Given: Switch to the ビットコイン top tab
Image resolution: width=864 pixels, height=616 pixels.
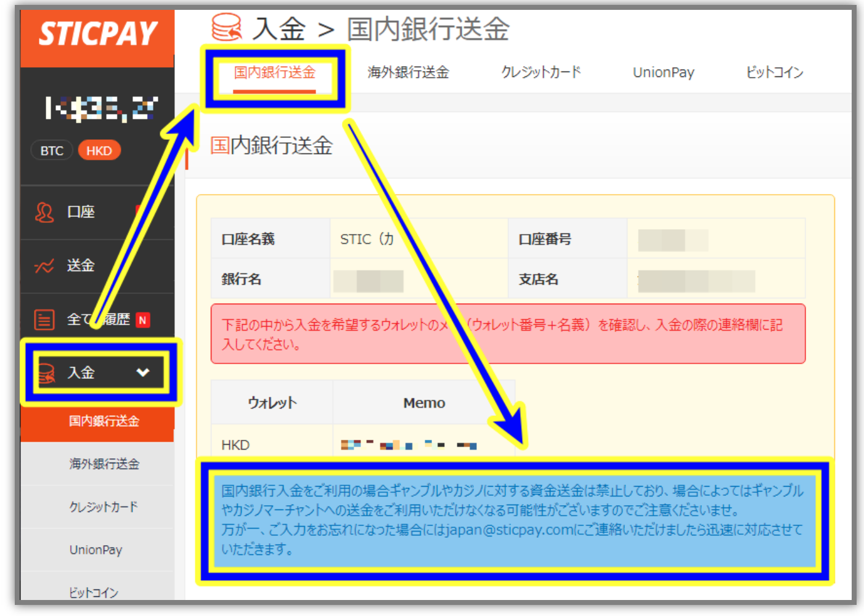Looking at the screenshot, I should (775, 73).
